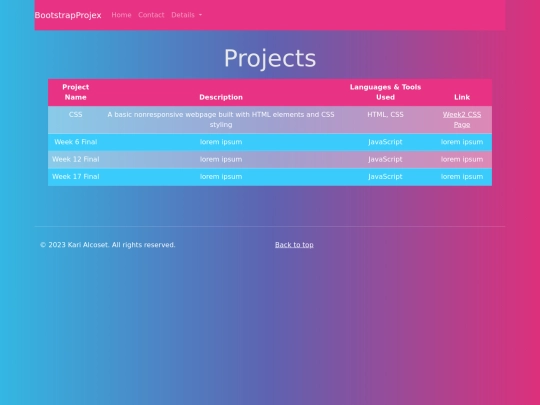
Task: Click the Project Name column header
Action: pos(75,92)
